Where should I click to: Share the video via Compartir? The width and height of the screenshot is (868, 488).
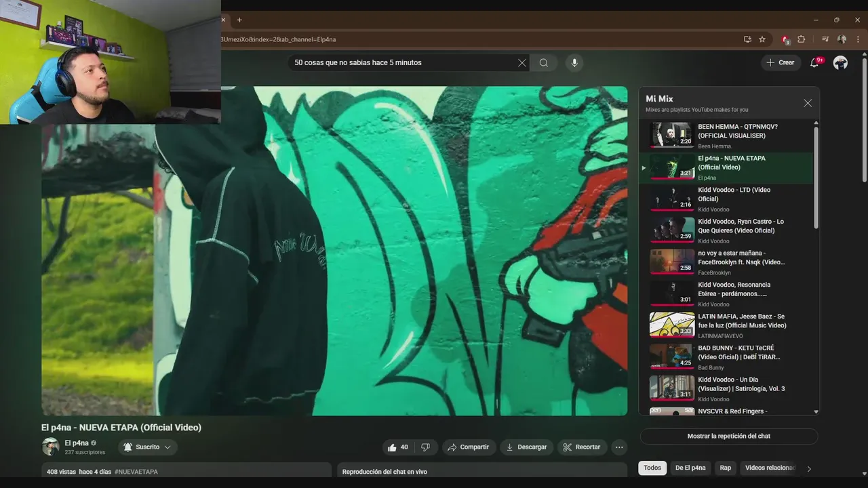[x=469, y=447]
